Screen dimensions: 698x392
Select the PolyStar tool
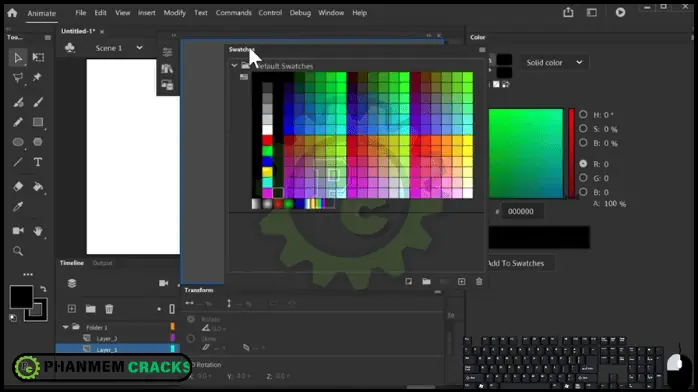(38, 142)
